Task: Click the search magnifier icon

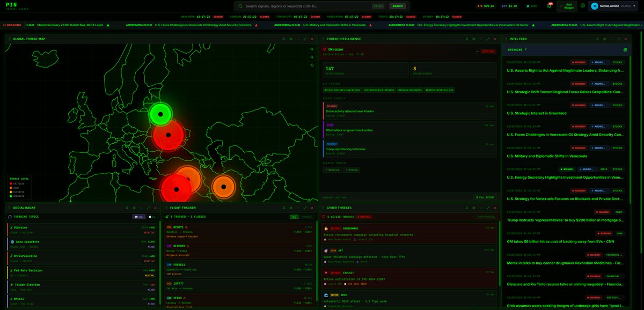Action: 240,6
